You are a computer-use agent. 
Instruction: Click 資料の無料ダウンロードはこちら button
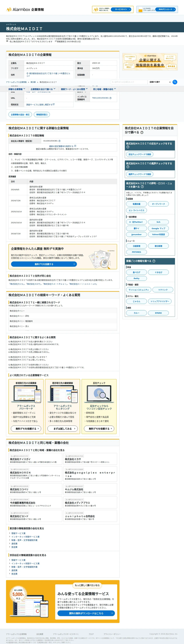pos(86,613)
